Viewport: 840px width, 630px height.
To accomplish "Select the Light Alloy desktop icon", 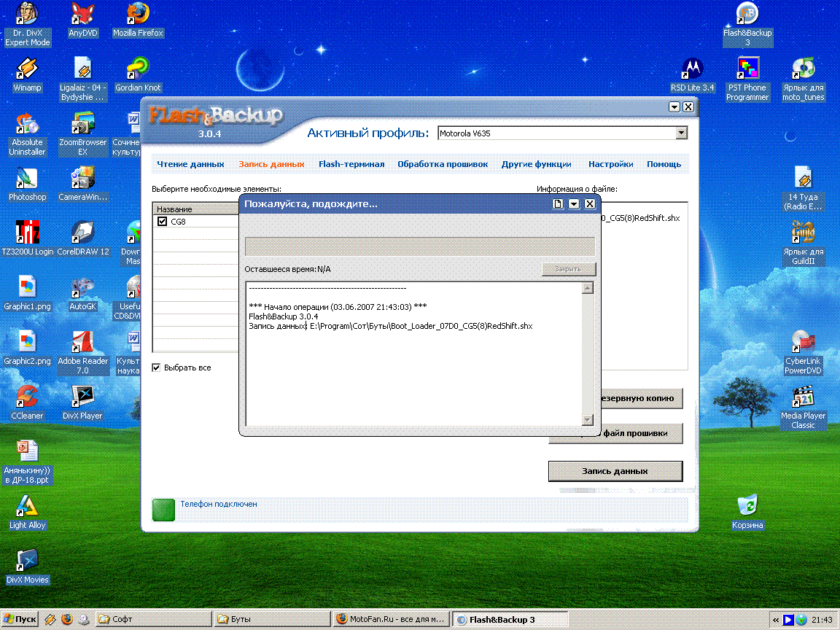I will coord(27,512).
